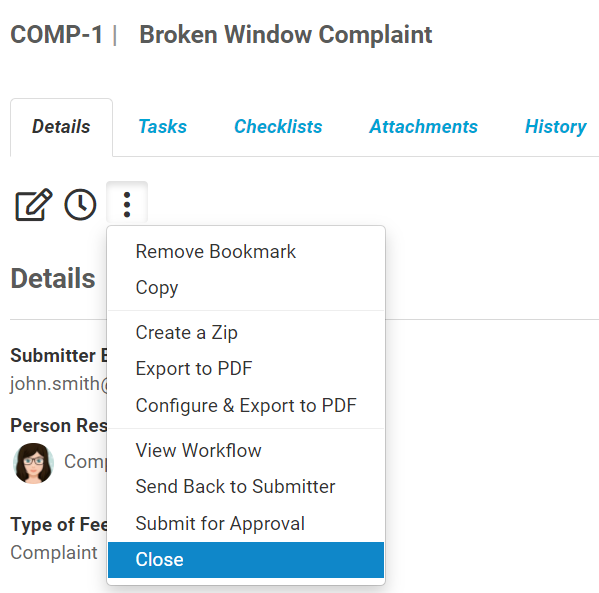Switch to the History tab

555,127
